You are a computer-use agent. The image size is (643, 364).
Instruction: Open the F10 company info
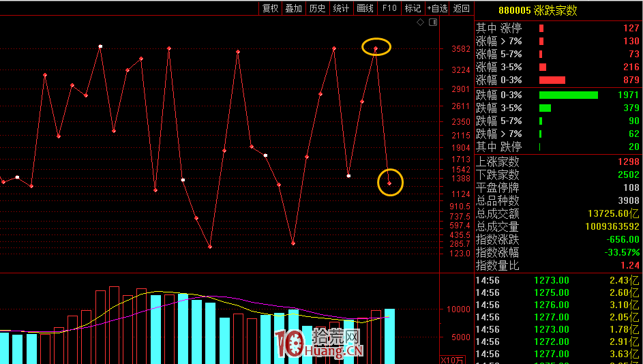(x=389, y=8)
